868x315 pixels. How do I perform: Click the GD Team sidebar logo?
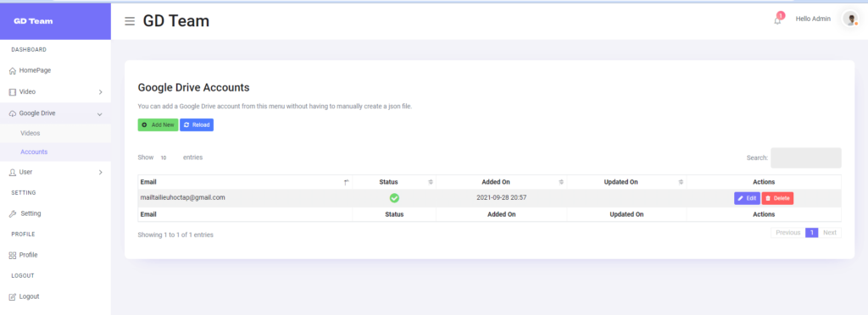(x=33, y=21)
